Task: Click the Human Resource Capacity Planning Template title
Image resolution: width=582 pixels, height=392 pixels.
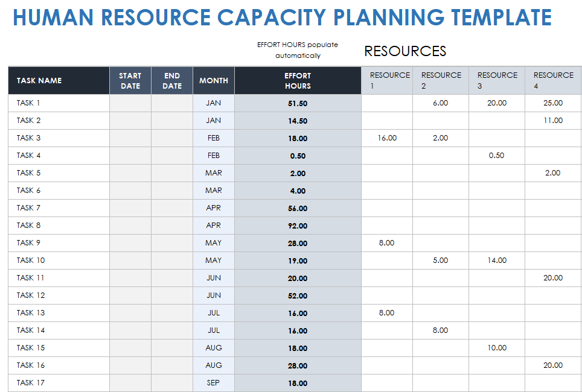Action: click(282, 18)
